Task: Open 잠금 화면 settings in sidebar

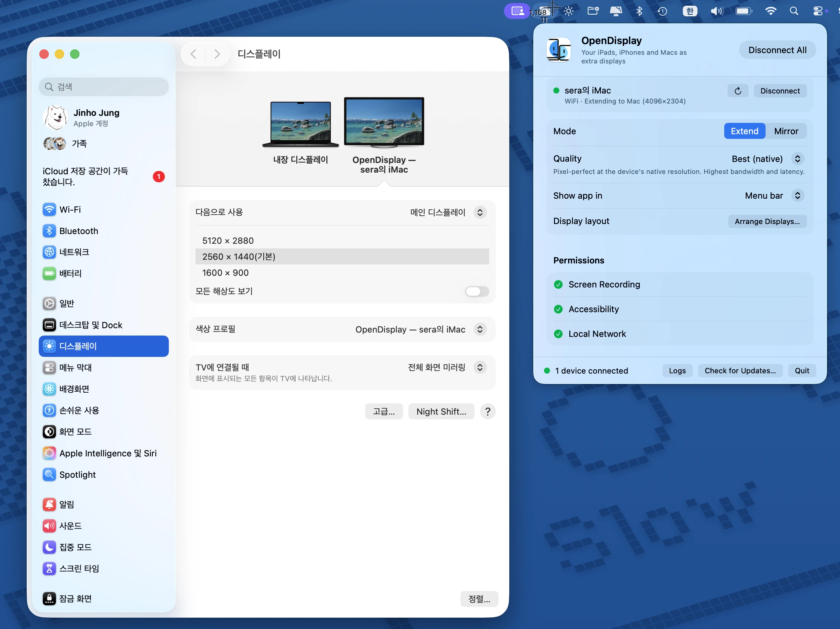Action: 103,599
